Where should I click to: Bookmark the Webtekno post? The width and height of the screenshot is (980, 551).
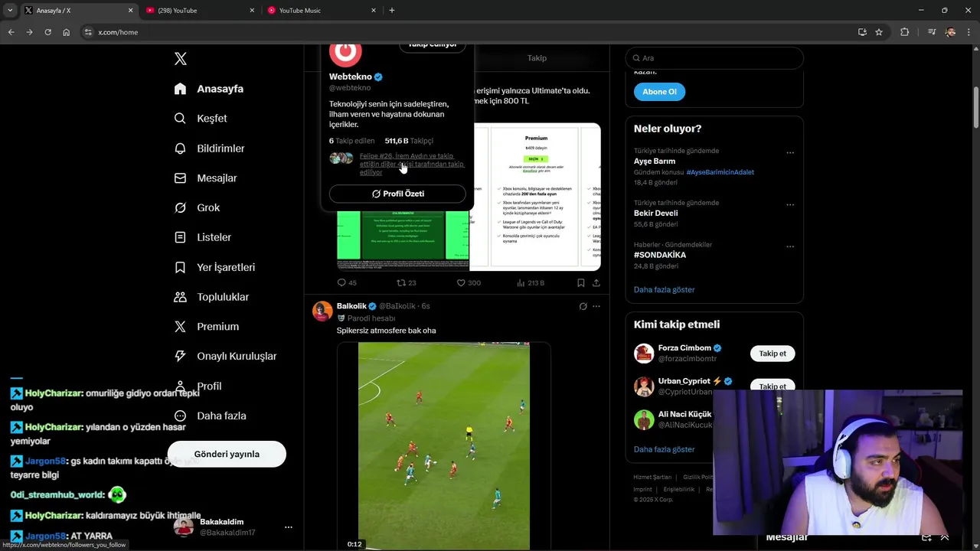coord(581,282)
